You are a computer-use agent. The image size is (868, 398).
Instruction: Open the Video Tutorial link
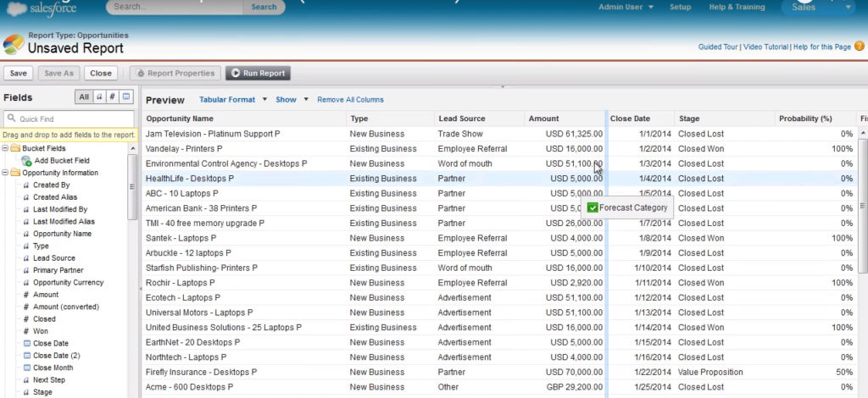click(x=765, y=47)
